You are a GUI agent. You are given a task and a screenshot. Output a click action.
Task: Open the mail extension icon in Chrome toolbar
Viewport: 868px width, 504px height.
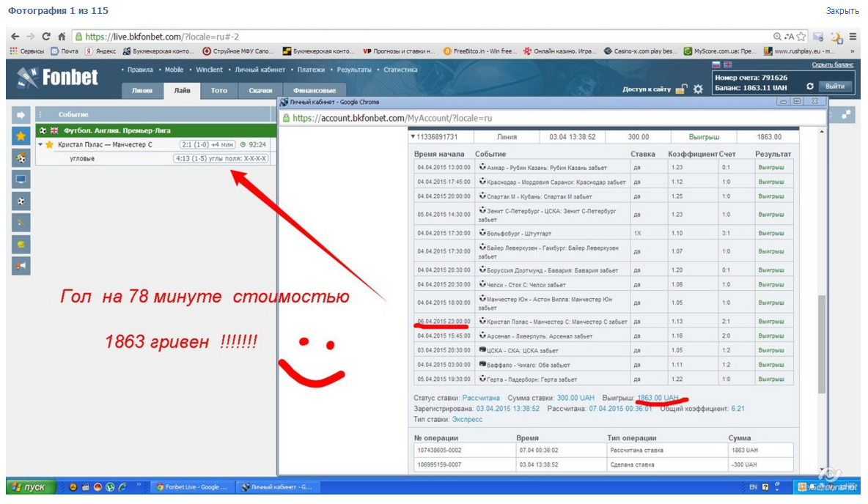819,37
